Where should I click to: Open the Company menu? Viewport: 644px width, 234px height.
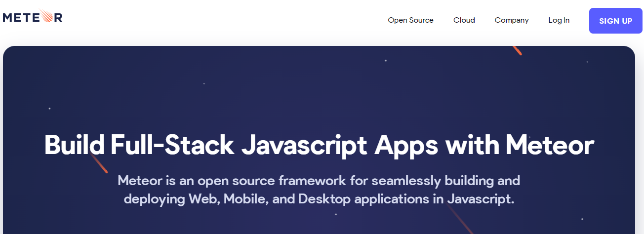point(512,20)
